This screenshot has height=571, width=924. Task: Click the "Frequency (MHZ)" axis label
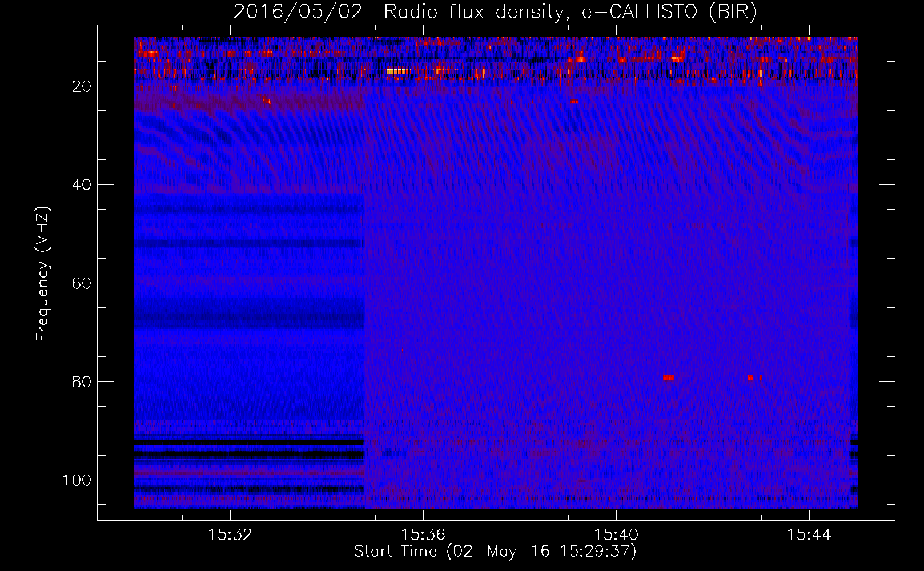click(x=43, y=275)
